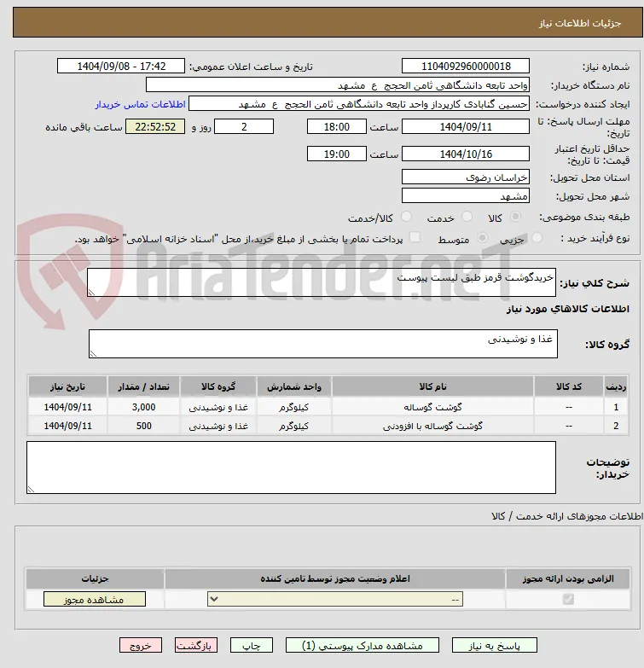Click date 1404/09/11 in row 1
The image size is (644, 668).
(x=67, y=407)
